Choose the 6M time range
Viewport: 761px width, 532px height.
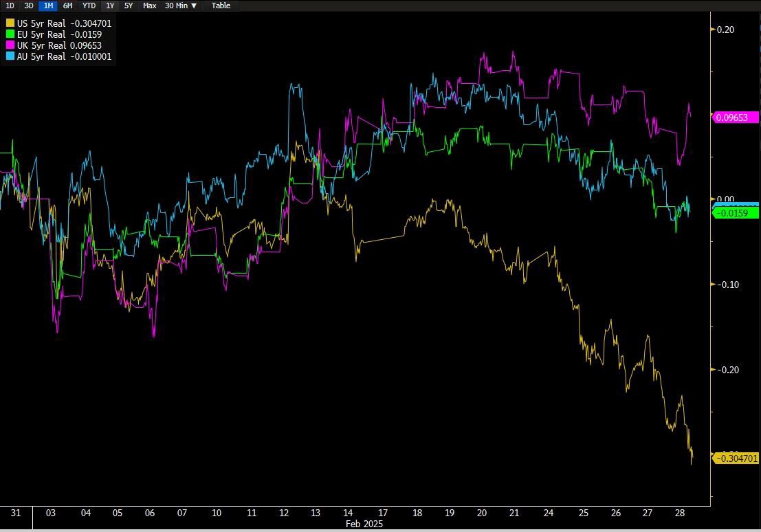coord(67,5)
